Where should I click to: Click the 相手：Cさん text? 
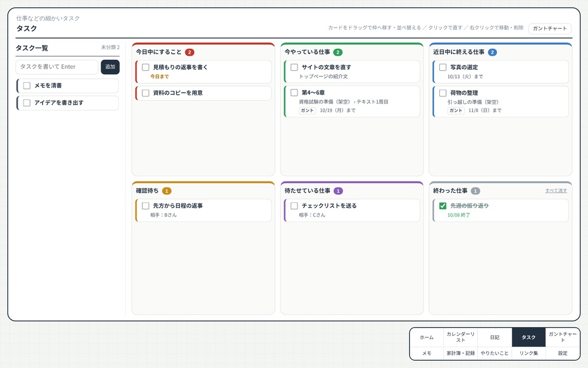coord(312,215)
